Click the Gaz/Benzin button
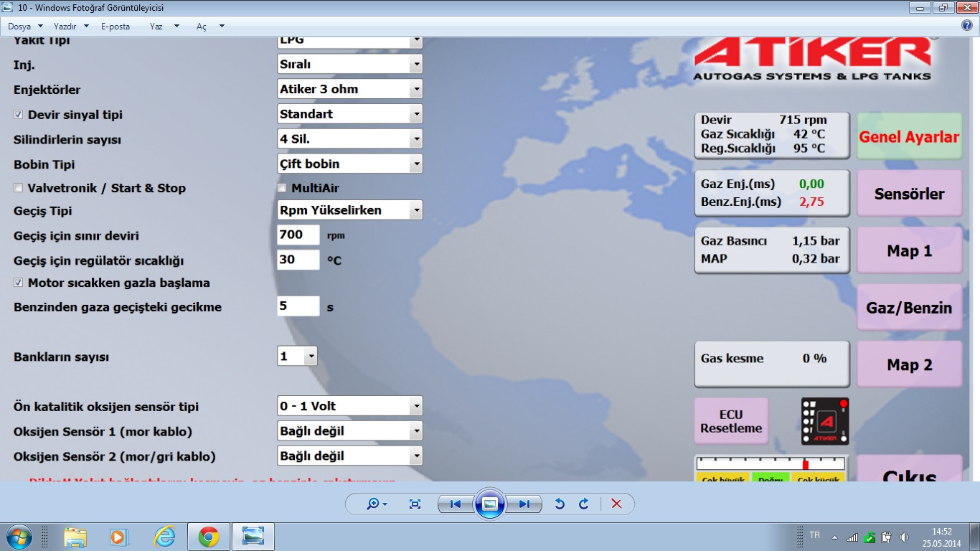The height and width of the screenshot is (551, 980). coord(909,308)
